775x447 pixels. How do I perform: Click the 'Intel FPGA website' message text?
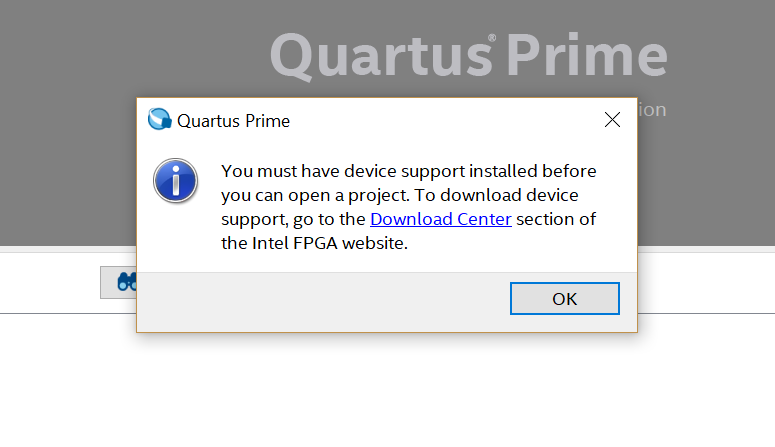(x=315, y=242)
